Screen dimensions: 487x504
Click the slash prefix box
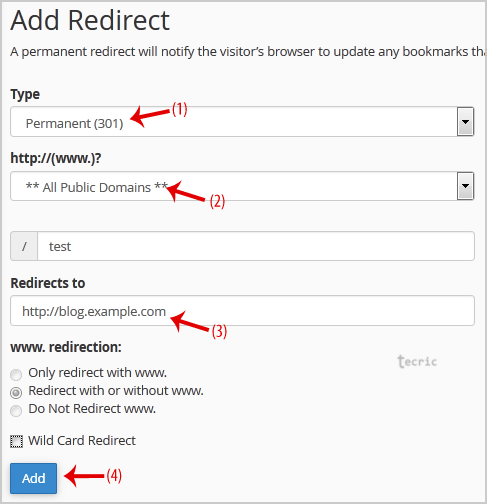[24, 246]
